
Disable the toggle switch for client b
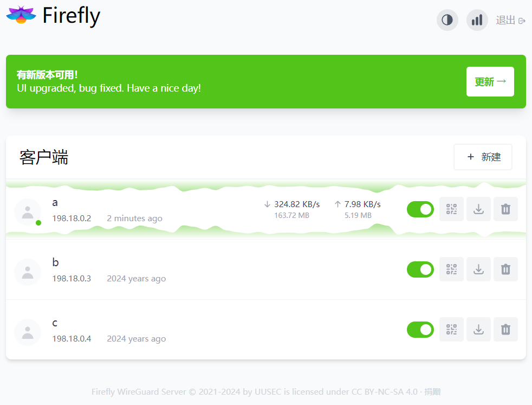tap(420, 269)
